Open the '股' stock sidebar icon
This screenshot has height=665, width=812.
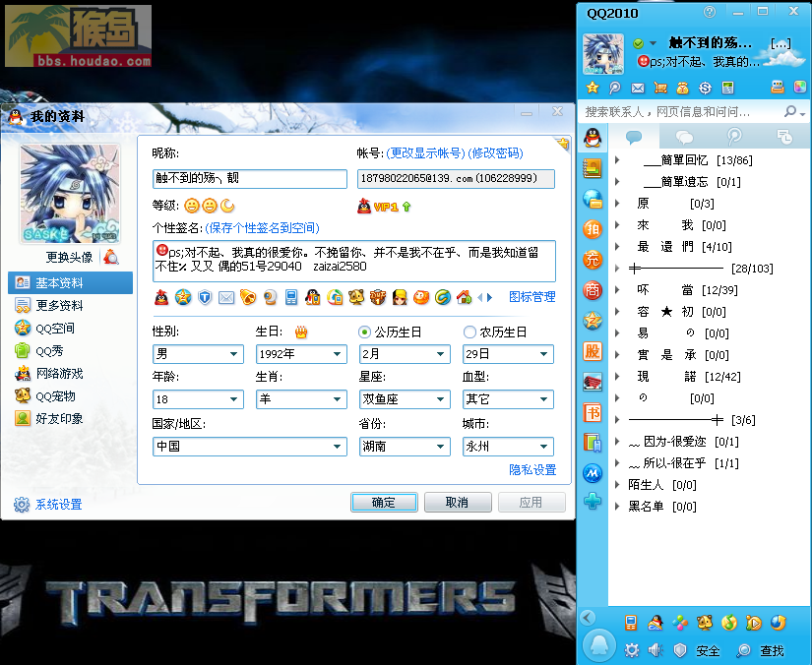(x=593, y=351)
